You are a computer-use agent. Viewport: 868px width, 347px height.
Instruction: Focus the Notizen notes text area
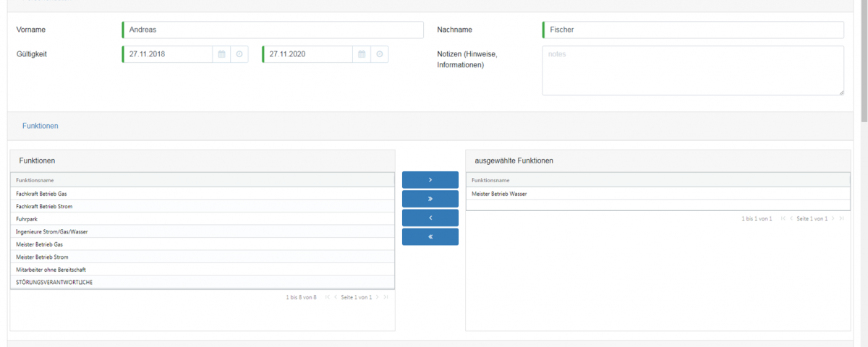click(692, 71)
